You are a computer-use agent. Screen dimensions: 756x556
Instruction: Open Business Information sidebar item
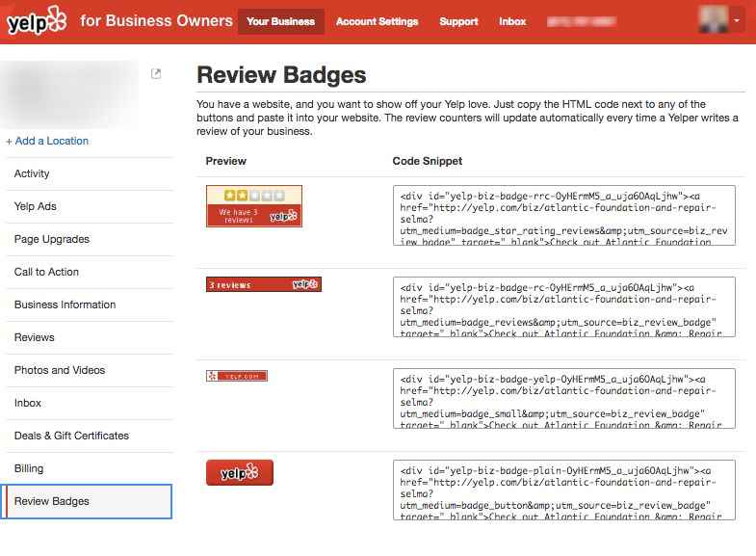[x=90, y=304]
